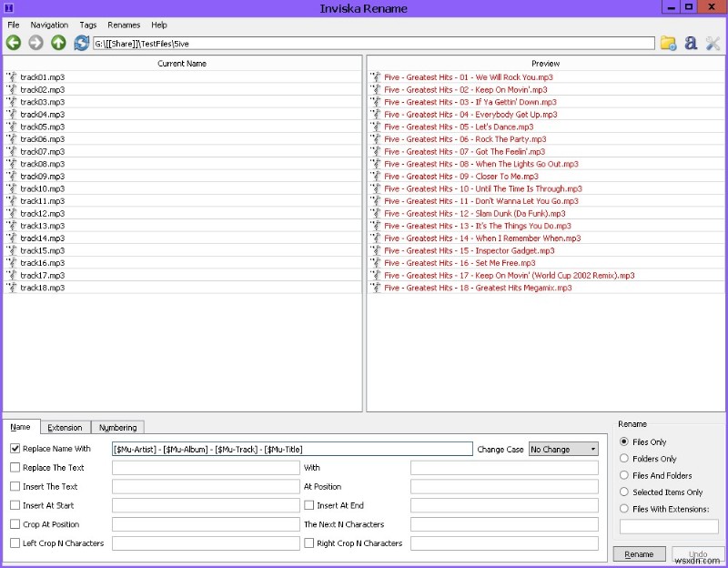The height and width of the screenshot is (568, 728).
Task: Open the tools settings wrench icon
Action: [713, 43]
